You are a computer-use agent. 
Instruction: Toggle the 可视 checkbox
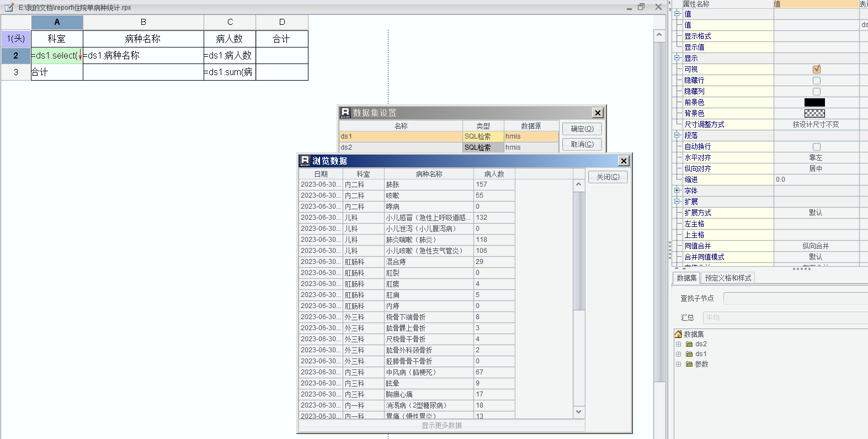coord(817,69)
